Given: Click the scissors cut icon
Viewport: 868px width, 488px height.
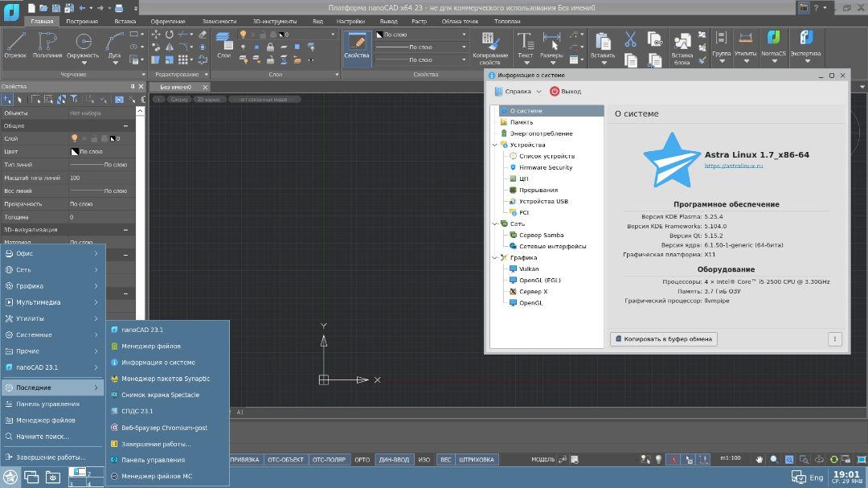Looking at the screenshot, I should [631, 39].
